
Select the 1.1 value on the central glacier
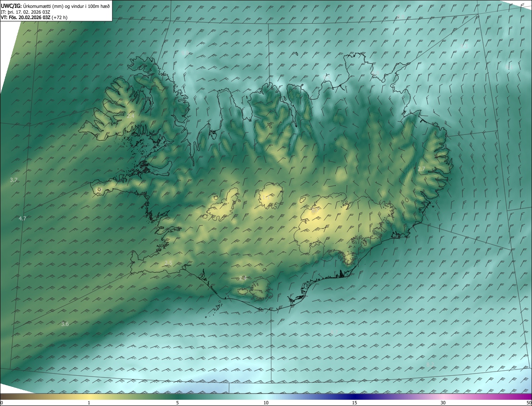point(266,197)
